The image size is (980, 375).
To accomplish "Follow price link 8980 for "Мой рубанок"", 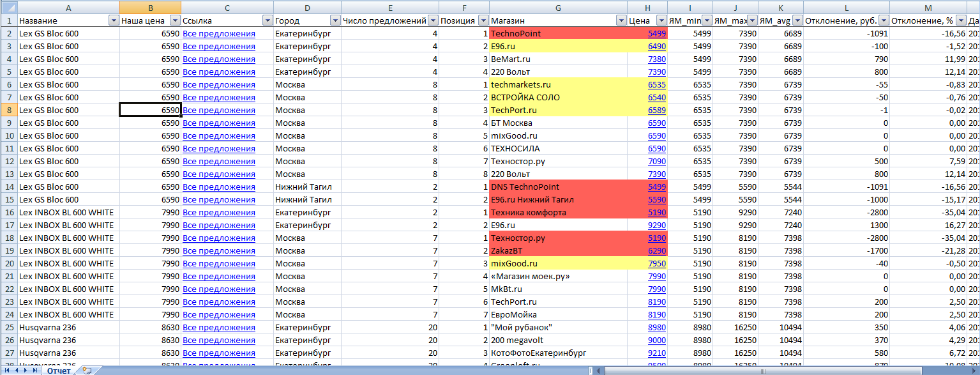I will tap(657, 327).
